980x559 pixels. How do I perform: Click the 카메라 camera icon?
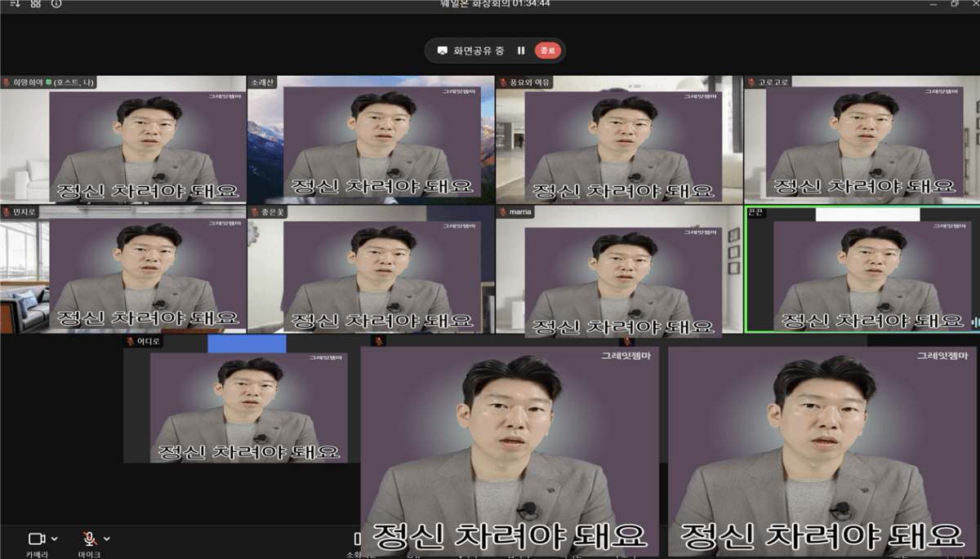(x=37, y=539)
